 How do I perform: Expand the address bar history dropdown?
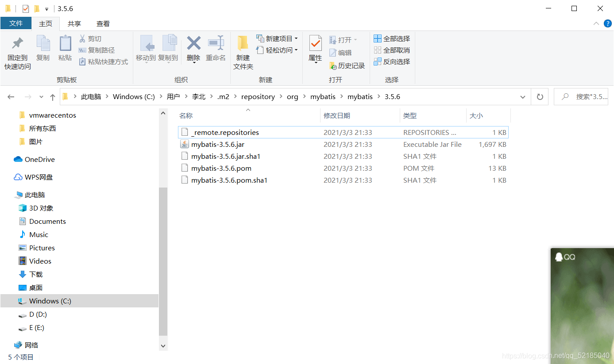coord(523,97)
